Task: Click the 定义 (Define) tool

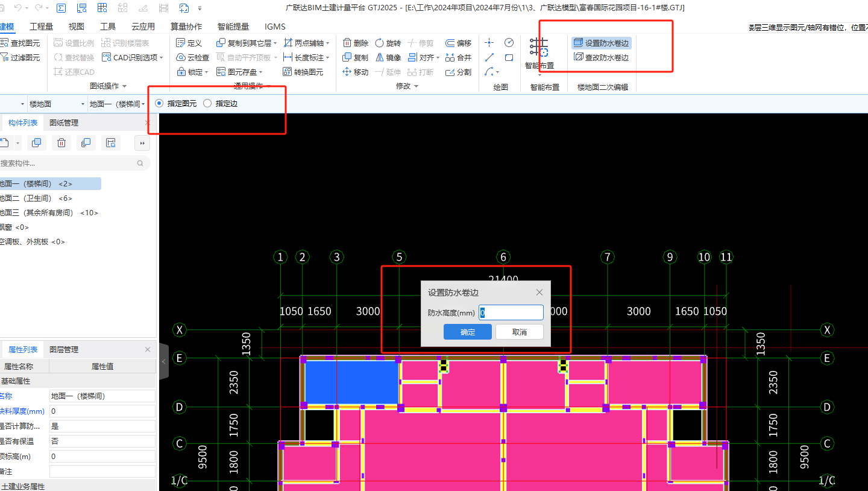Action: coord(189,43)
